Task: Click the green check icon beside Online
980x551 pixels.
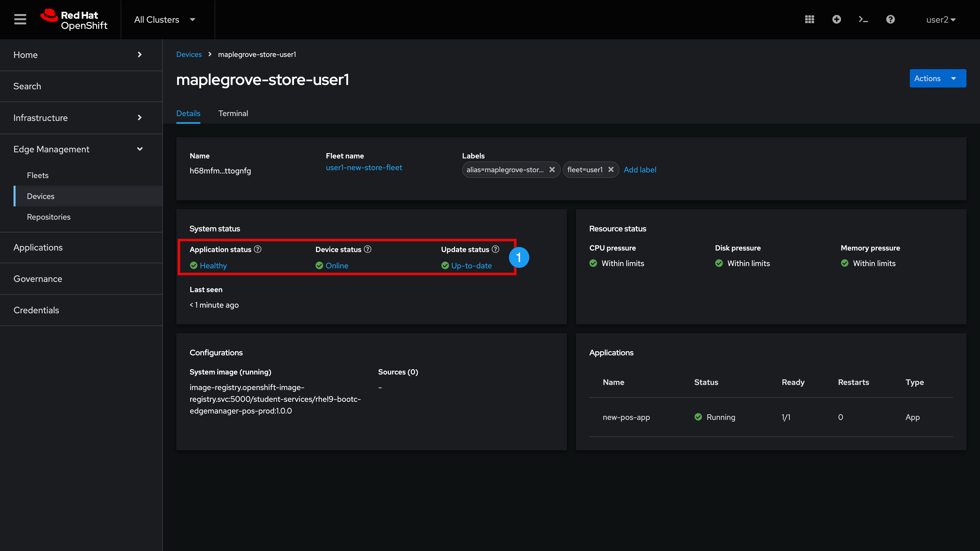Action: (x=319, y=265)
